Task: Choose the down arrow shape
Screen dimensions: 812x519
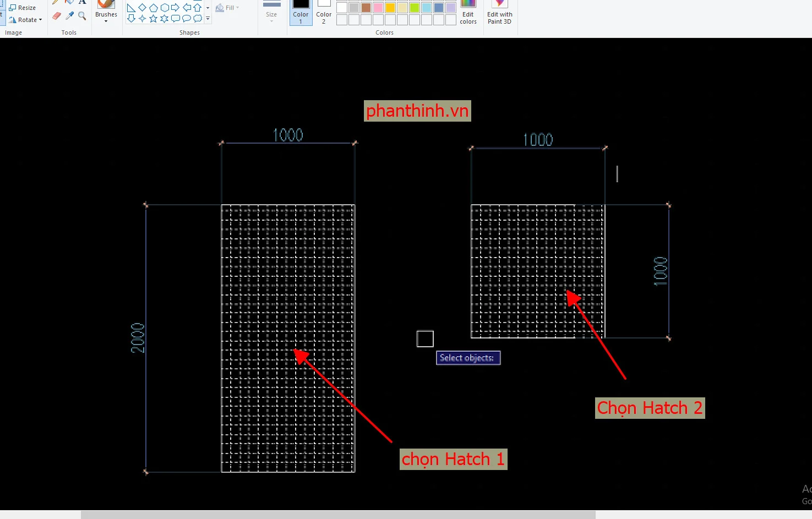Action: tap(131, 18)
